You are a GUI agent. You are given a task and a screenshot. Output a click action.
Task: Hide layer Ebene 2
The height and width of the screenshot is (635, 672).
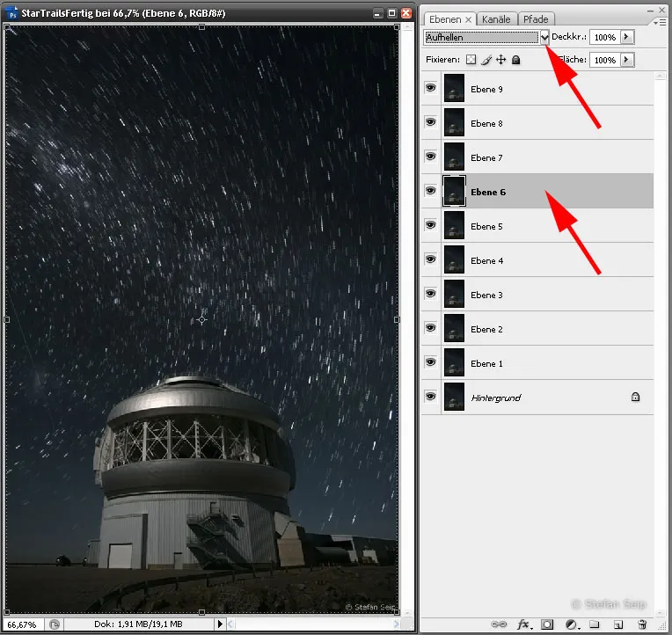pyautogui.click(x=430, y=328)
